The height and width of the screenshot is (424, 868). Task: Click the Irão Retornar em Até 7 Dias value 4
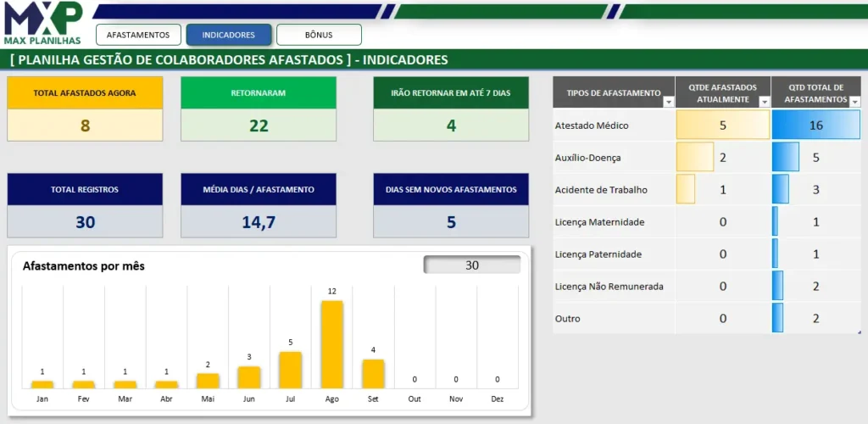[451, 126]
